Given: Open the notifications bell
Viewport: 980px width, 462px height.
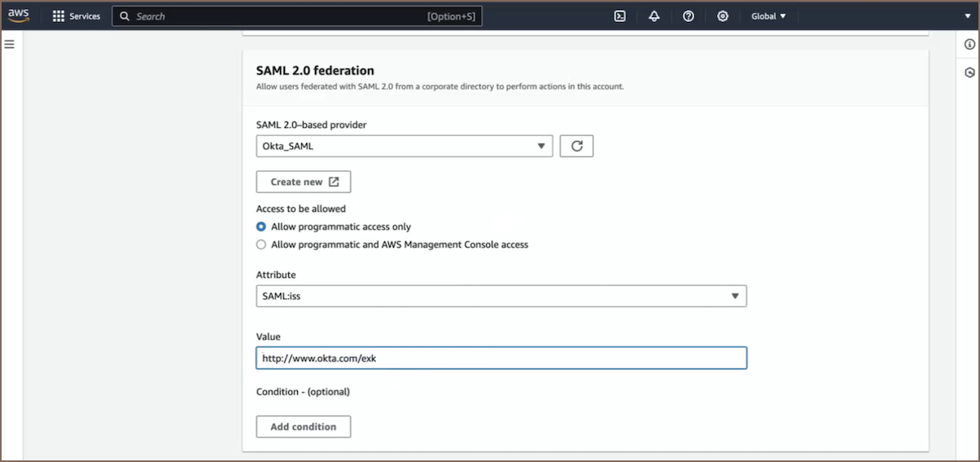Looking at the screenshot, I should point(654,16).
